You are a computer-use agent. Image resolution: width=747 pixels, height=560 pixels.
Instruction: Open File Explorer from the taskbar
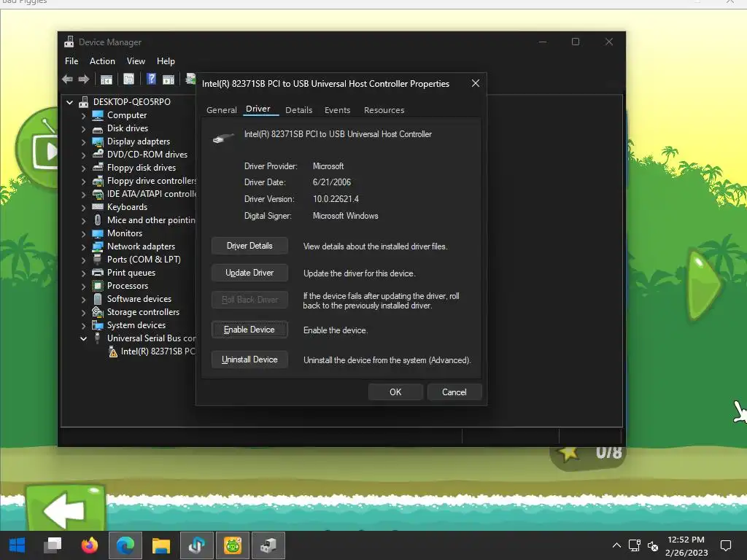point(161,545)
